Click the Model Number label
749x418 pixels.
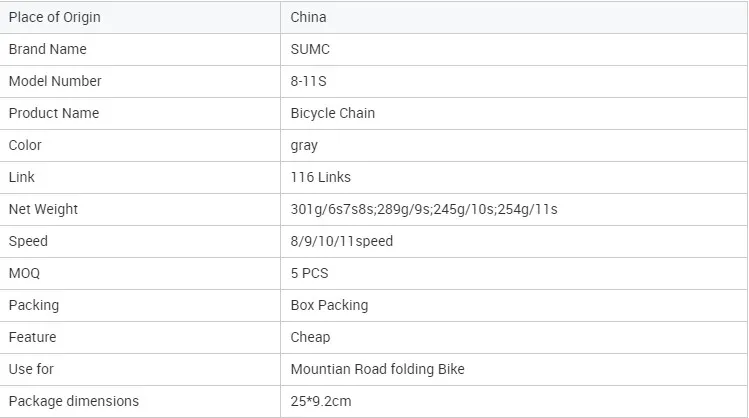55,81
